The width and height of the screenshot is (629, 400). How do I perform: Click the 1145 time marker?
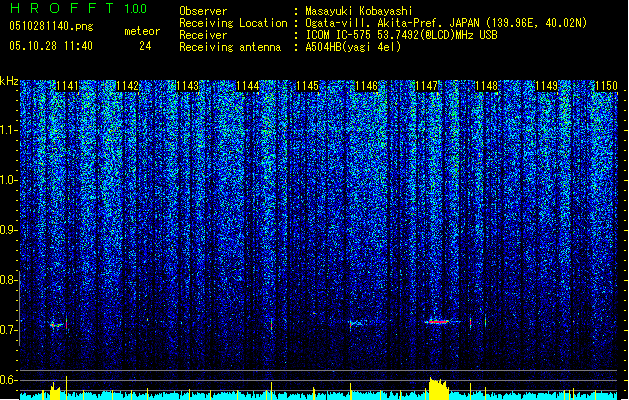click(x=306, y=86)
